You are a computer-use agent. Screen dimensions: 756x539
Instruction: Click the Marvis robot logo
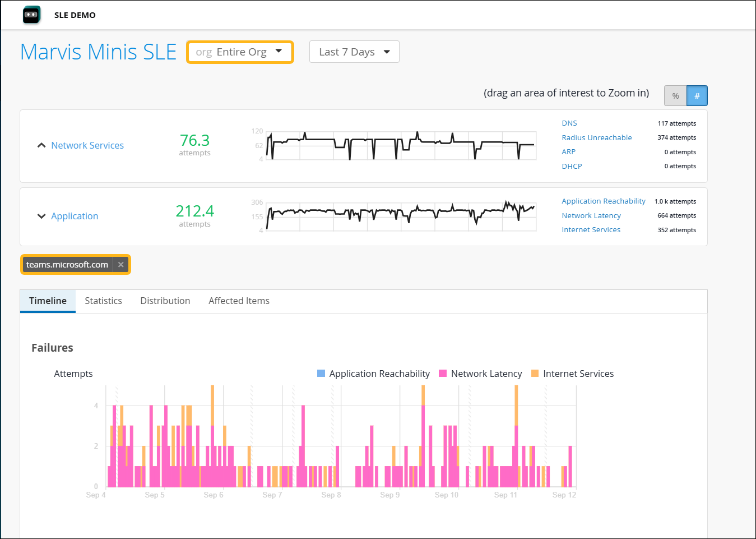pos(31,15)
